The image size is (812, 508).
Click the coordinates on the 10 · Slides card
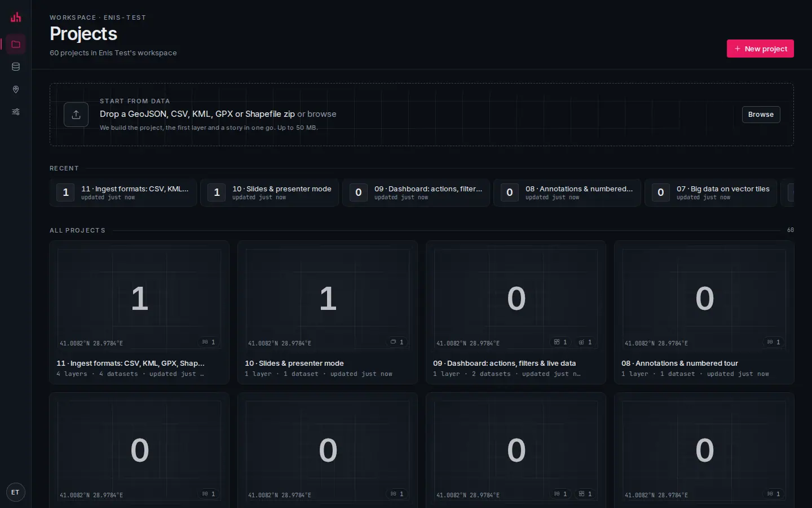tap(280, 343)
